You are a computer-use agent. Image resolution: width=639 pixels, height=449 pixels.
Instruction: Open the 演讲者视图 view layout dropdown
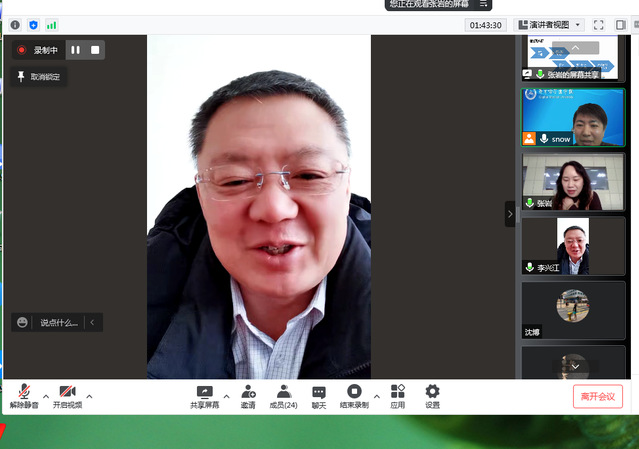(x=549, y=25)
